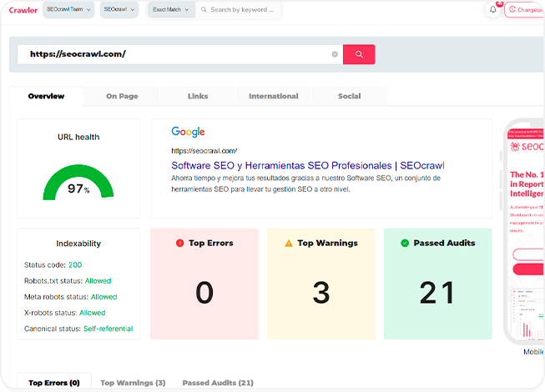Open the Links tab
Viewport: 545px width, 392px height.
(x=198, y=97)
